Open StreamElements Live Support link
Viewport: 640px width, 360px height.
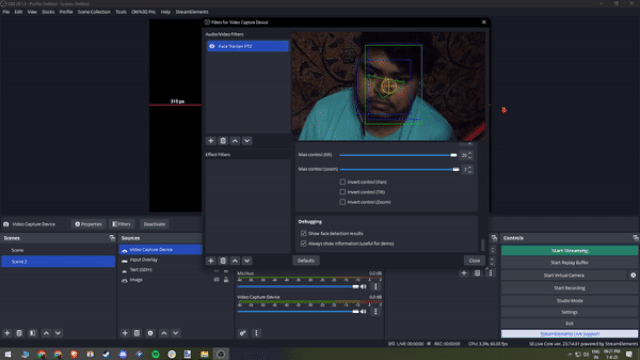(x=569, y=333)
